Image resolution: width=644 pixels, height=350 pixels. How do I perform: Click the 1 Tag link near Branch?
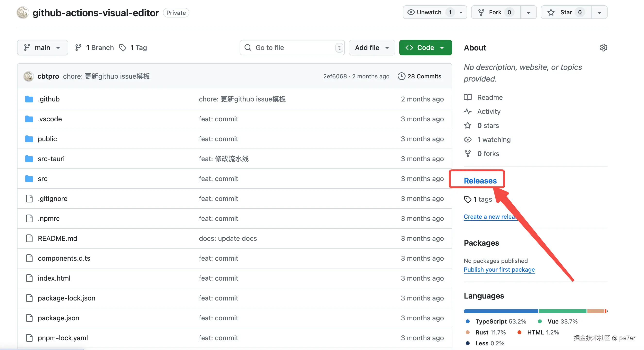tap(133, 48)
